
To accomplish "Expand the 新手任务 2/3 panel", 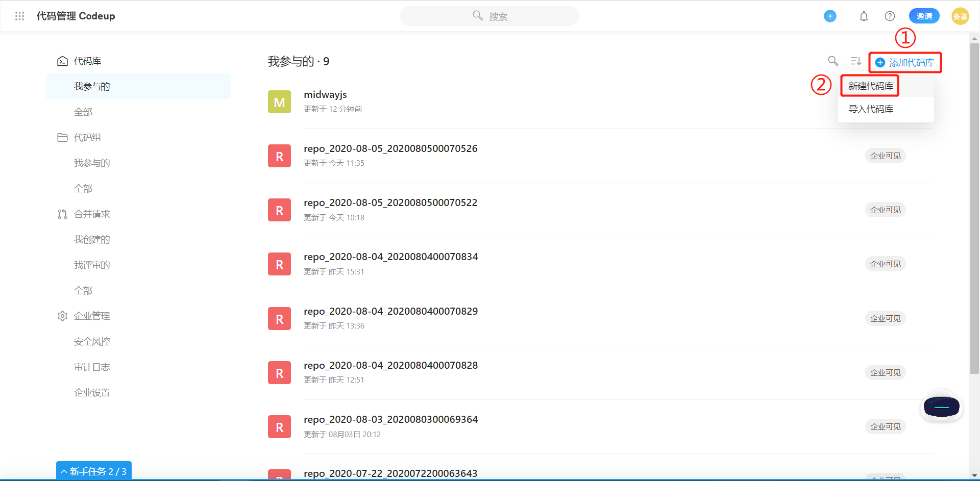I will [x=94, y=471].
